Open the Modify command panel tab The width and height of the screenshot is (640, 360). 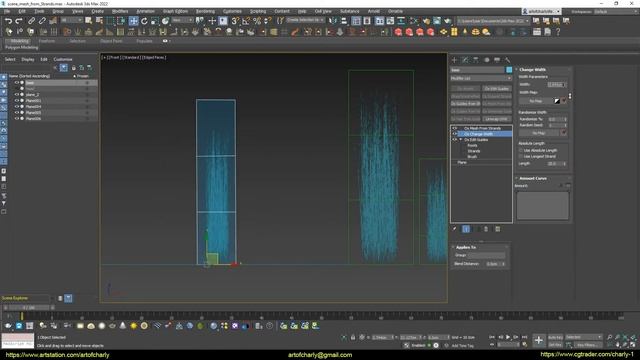[x=465, y=60]
